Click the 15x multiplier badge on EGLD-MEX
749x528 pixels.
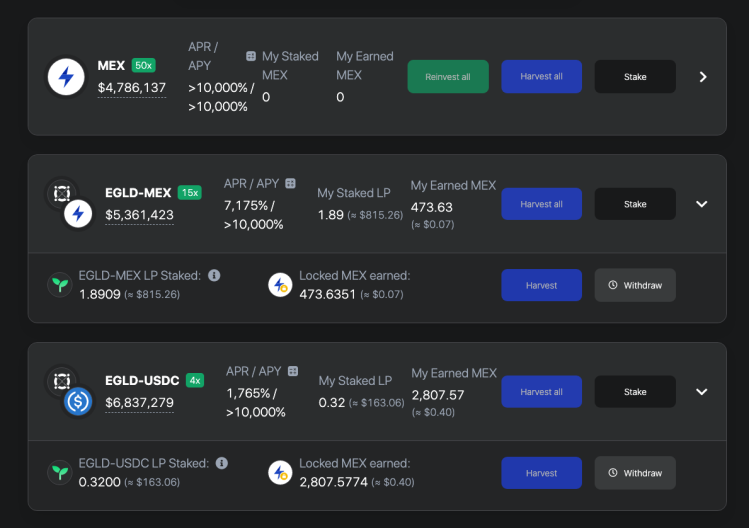click(x=190, y=193)
